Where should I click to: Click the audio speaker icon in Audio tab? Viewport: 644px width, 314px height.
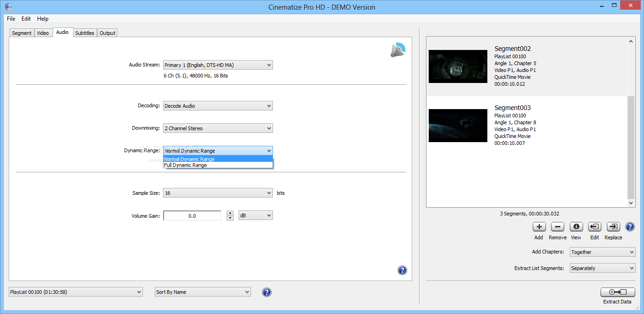(x=398, y=50)
